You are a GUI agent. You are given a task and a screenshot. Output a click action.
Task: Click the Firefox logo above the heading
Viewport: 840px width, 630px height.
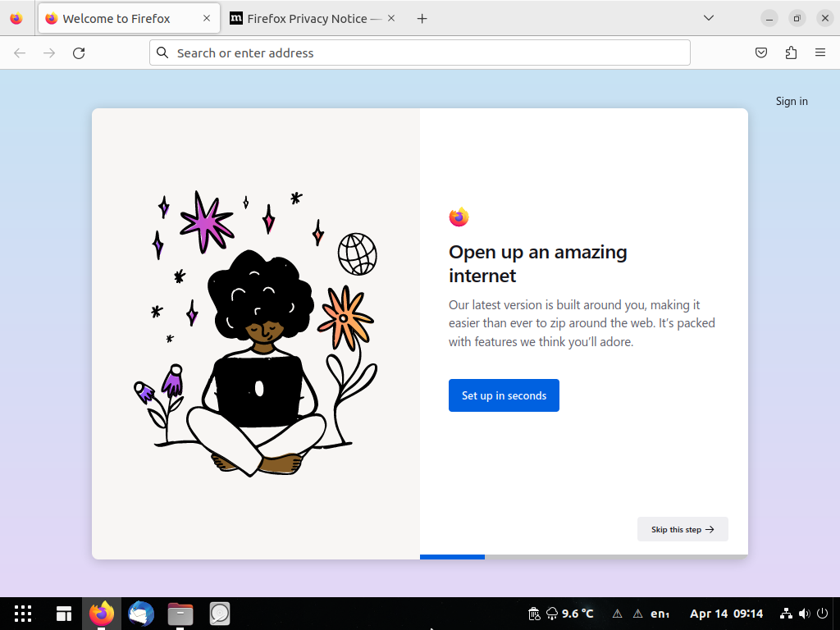459,217
